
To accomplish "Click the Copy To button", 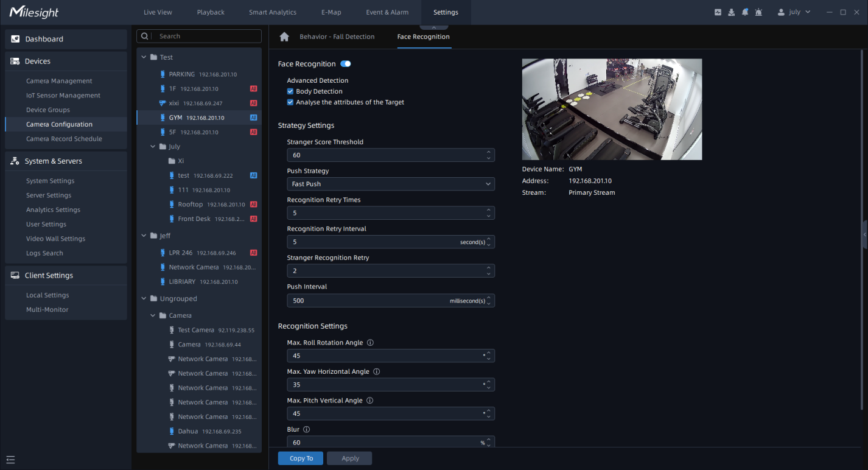I will coord(301,458).
